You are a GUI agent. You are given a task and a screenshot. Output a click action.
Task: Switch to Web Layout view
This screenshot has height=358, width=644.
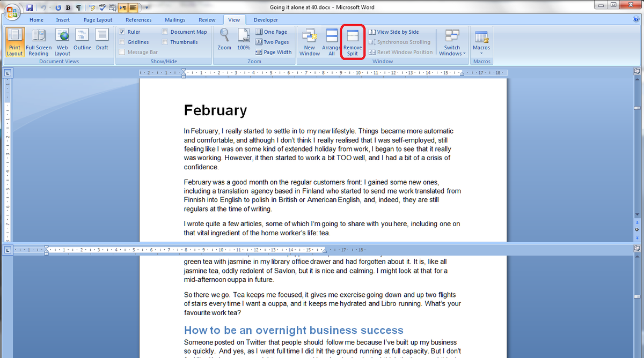62,42
